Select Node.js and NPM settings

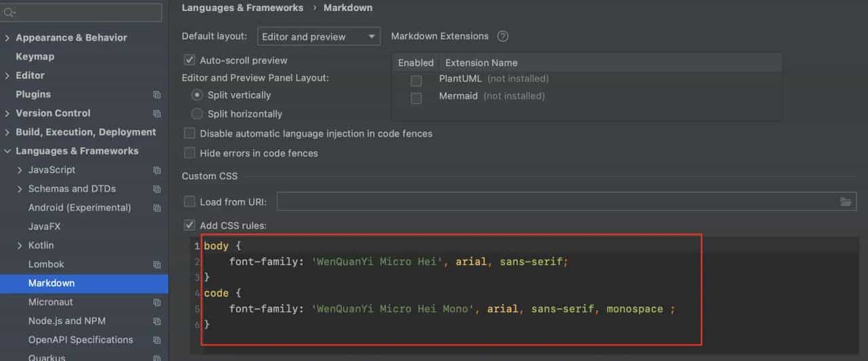67,321
